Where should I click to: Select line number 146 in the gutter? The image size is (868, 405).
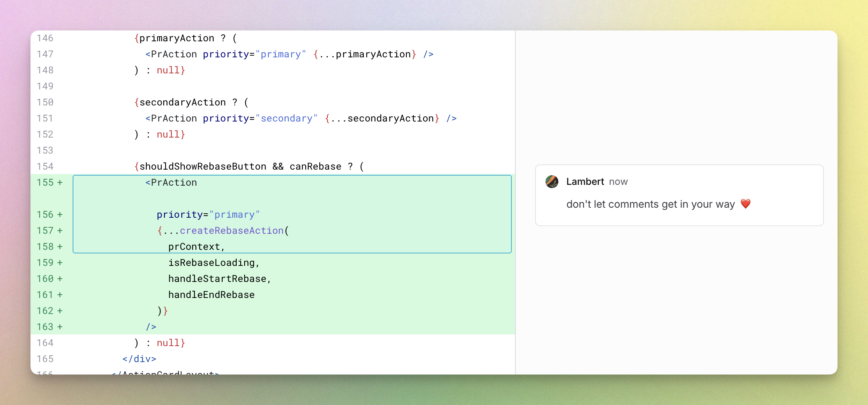[45, 38]
